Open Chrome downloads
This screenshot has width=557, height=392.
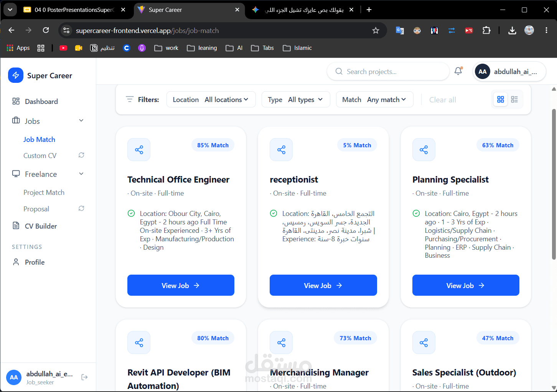(512, 30)
